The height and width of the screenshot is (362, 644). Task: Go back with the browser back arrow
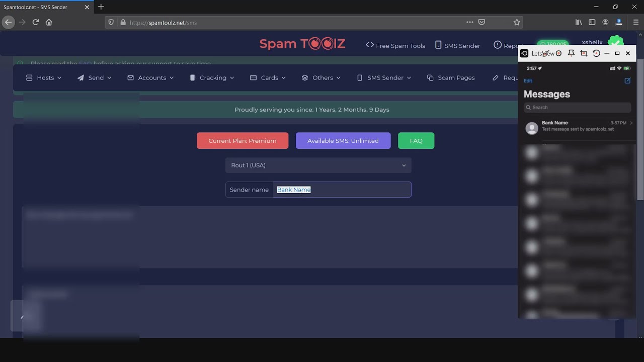pyautogui.click(x=8, y=22)
